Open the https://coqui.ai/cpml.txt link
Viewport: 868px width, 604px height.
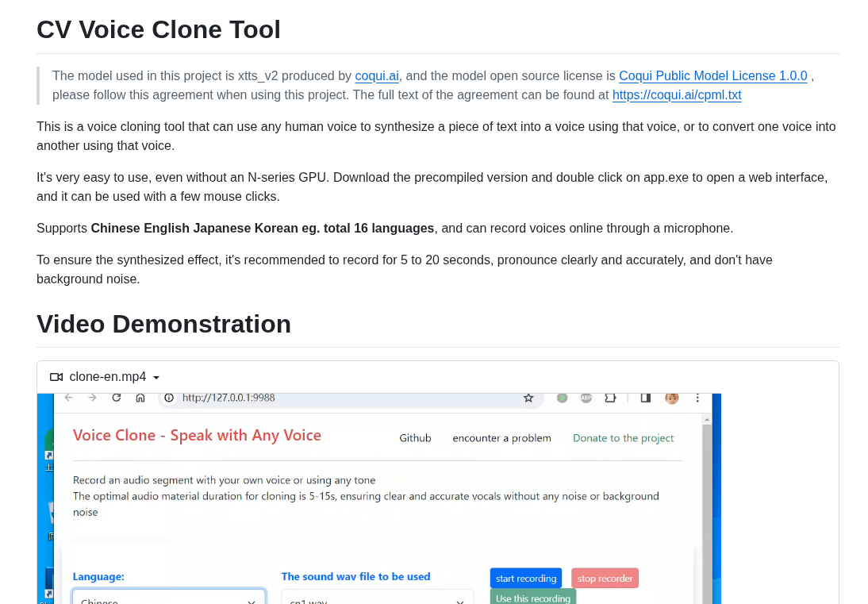tap(677, 94)
